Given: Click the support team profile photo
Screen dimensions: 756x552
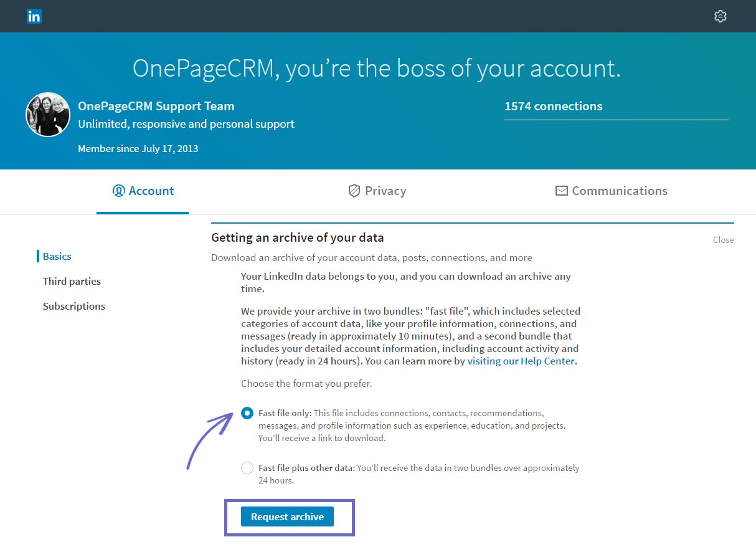Looking at the screenshot, I should (48, 115).
